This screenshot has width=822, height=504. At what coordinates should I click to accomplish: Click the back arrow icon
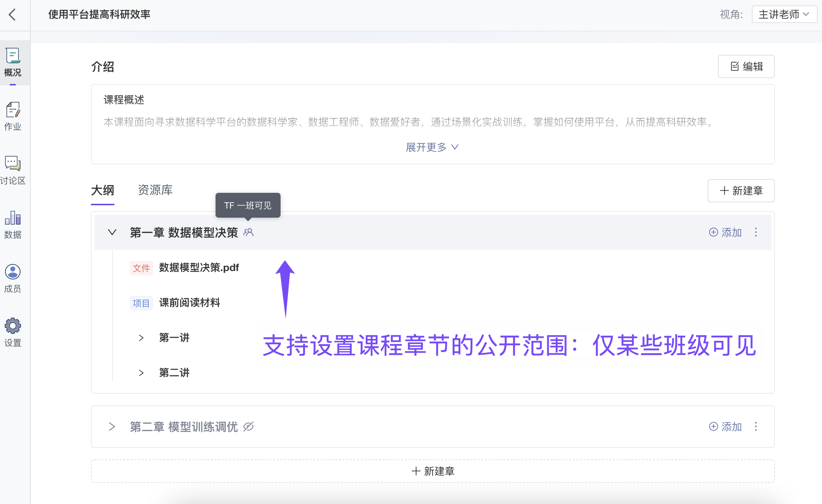pyautogui.click(x=12, y=15)
